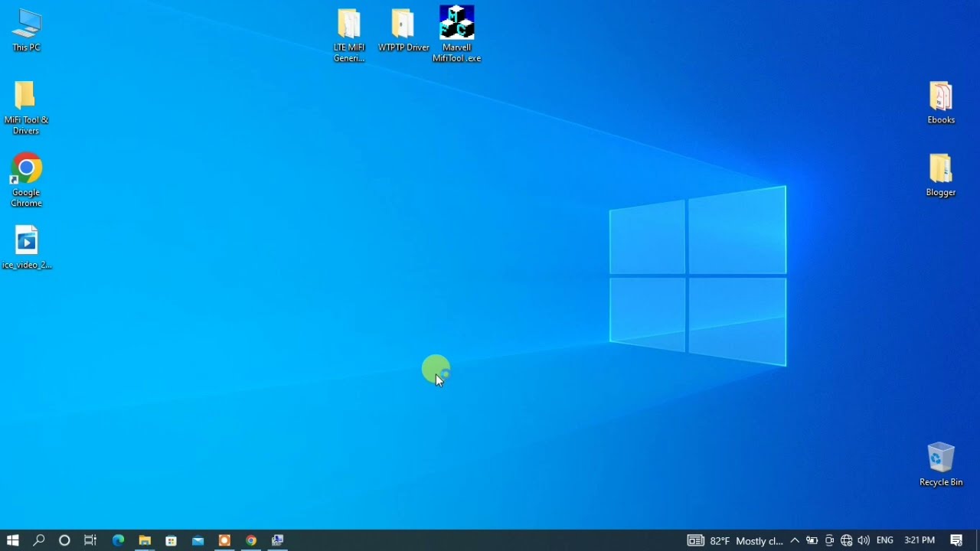Select the This PC desktop icon
The height and width of the screenshot is (551, 980).
[x=26, y=31]
